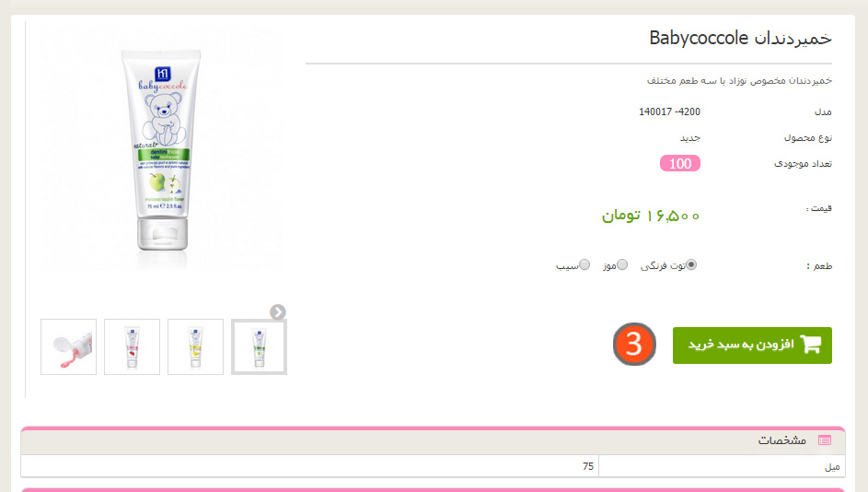Click the green add to cart button
The width and height of the screenshot is (868, 492).
(x=752, y=346)
